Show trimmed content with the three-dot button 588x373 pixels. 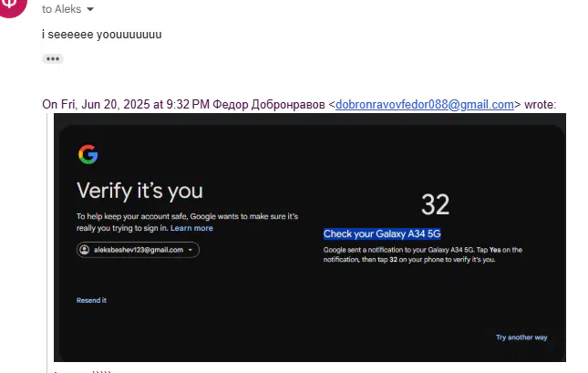pos(53,59)
